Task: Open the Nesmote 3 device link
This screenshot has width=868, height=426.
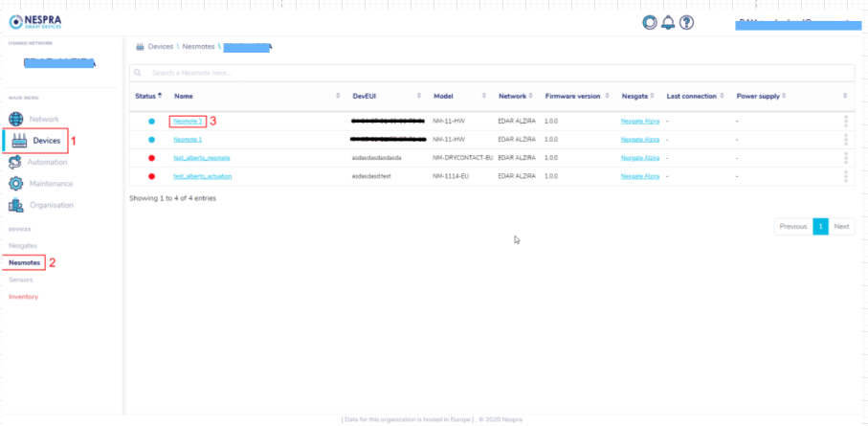Action: coord(188,122)
